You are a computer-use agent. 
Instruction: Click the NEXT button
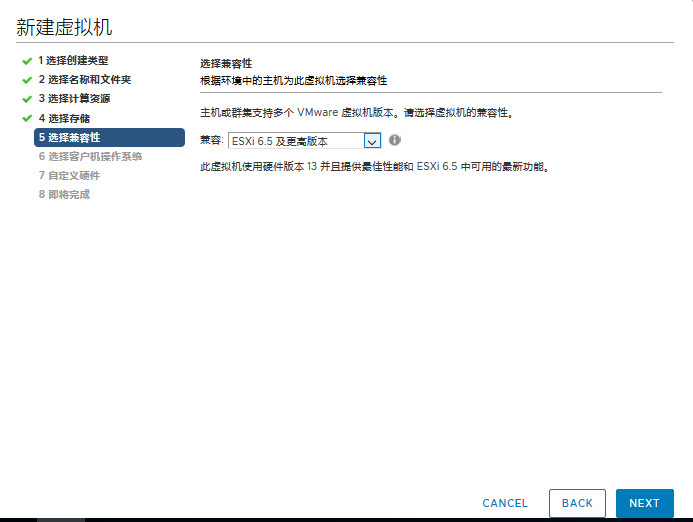pyautogui.click(x=644, y=503)
